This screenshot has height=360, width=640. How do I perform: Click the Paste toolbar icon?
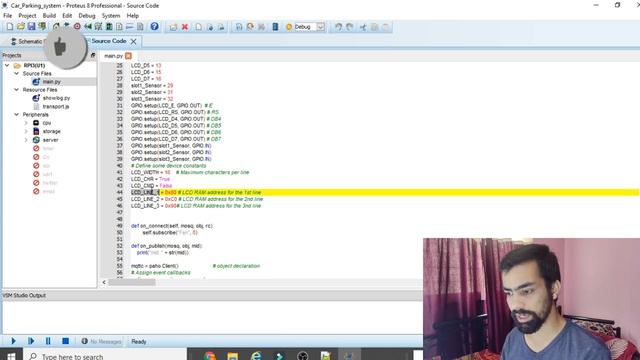click(385, 27)
